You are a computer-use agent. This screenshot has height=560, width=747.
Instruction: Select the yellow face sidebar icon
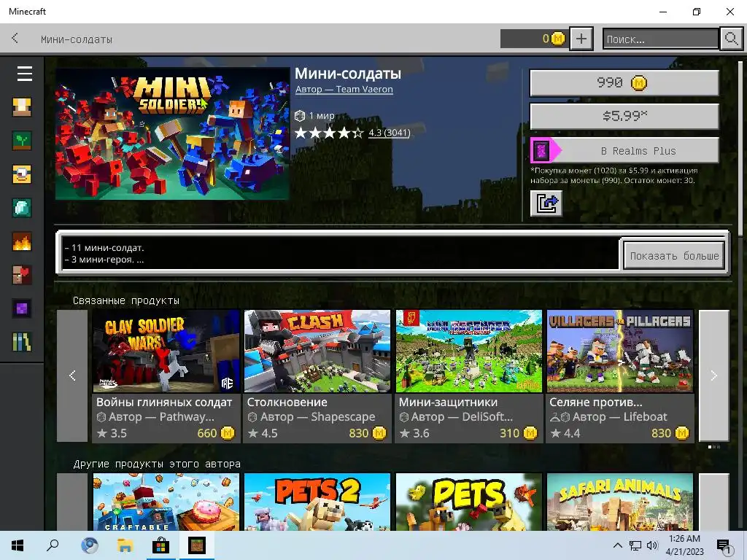coord(22,174)
